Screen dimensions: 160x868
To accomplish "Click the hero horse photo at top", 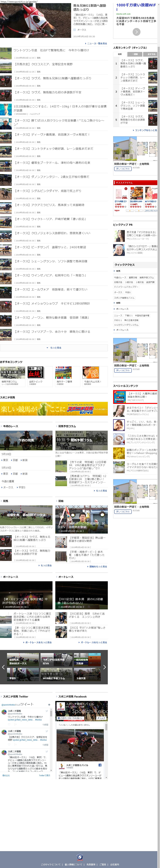I will tap(35, 20).
